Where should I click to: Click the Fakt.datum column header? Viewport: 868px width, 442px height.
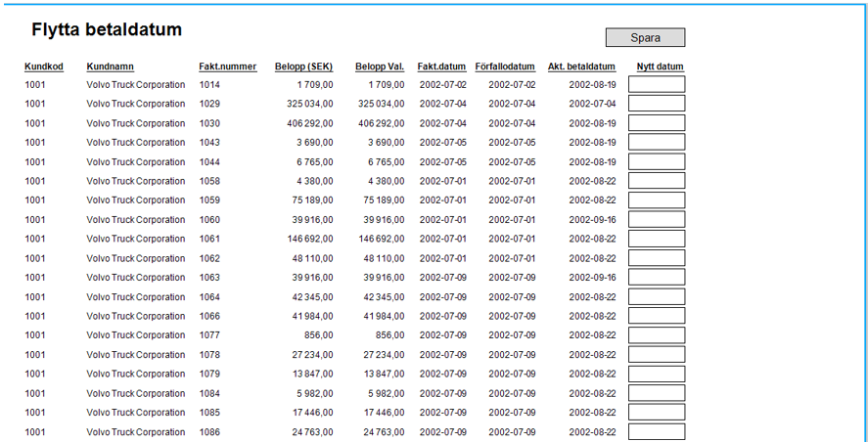pyautogui.click(x=441, y=66)
